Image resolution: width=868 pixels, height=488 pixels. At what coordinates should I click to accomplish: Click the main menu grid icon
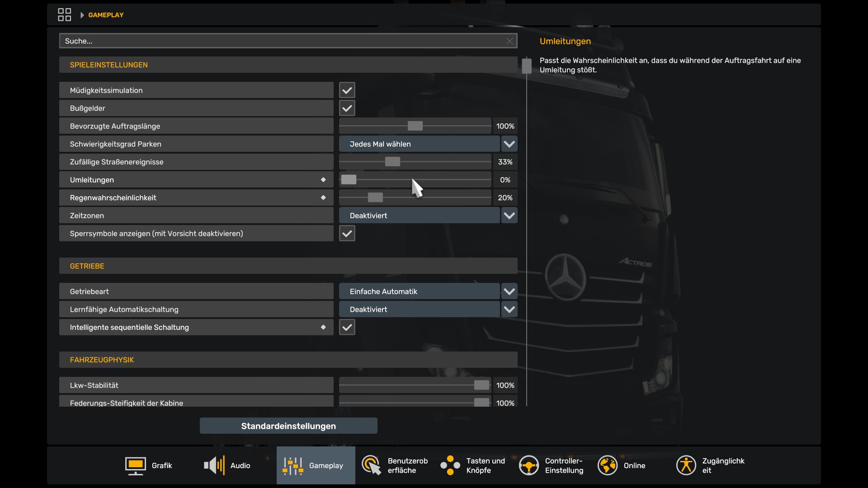[64, 14]
